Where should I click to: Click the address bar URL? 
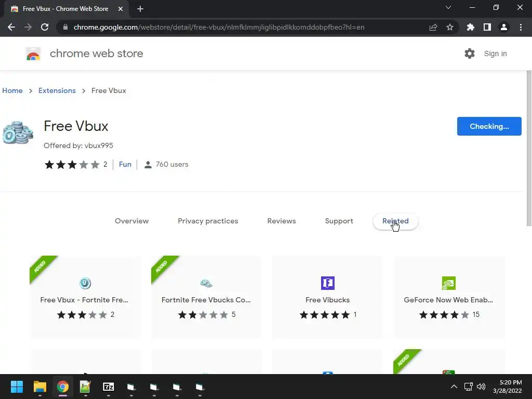tap(219, 27)
